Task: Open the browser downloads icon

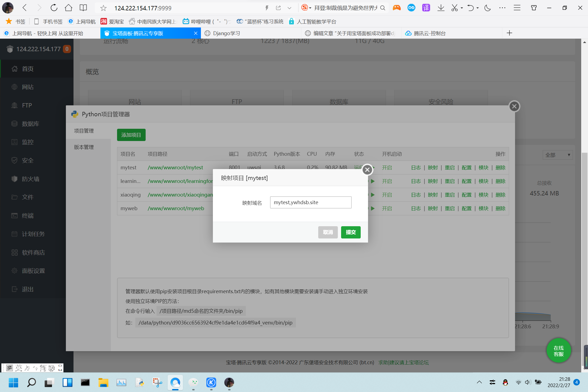Action: 441,8
